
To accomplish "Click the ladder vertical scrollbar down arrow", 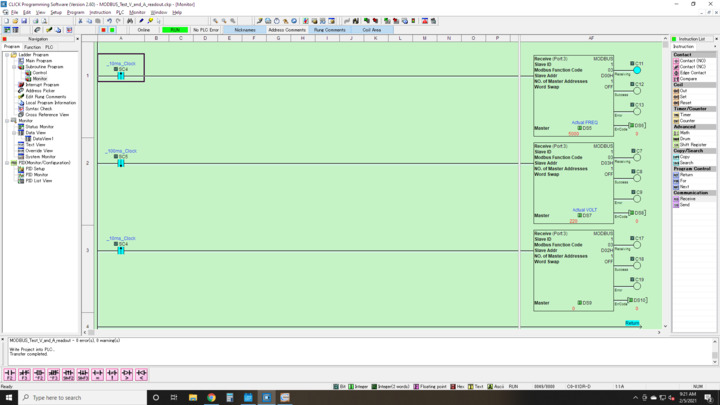I will point(665,326).
